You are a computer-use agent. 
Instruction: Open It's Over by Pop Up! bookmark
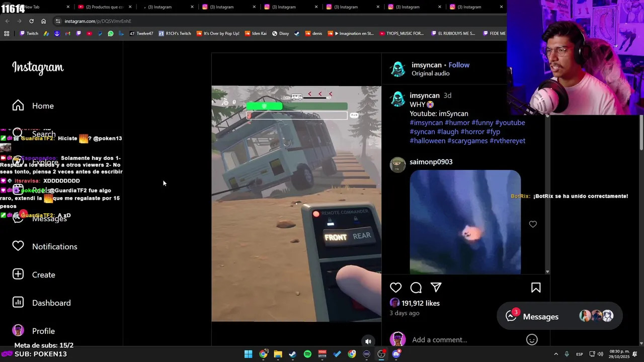218,34
